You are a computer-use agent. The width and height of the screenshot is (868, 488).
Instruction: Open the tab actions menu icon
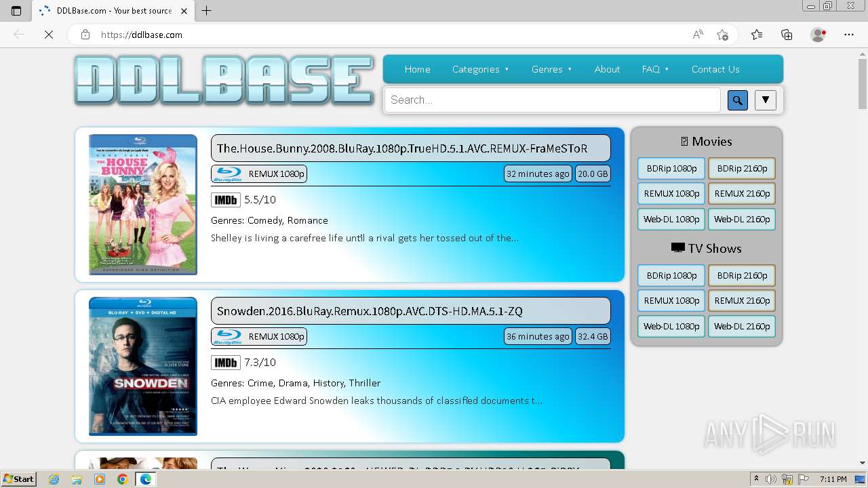16,11
